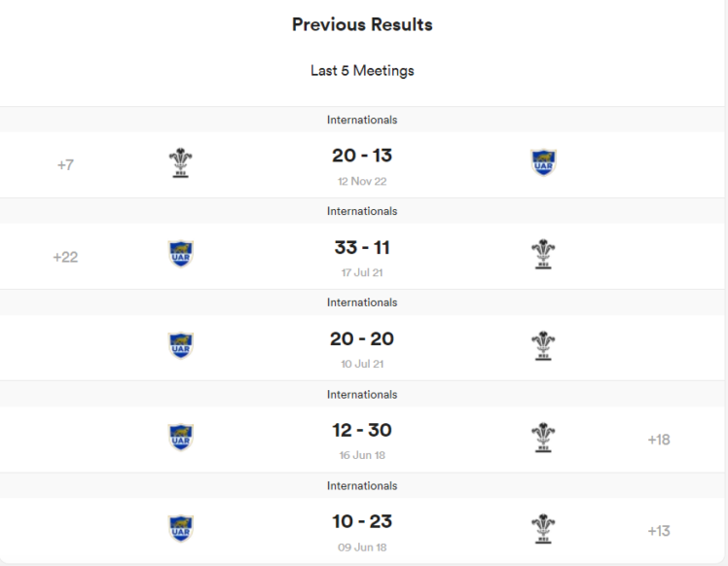Select the Last 5 Meetings heading
The width and height of the screenshot is (728, 566).
click(x=362, y=71)
